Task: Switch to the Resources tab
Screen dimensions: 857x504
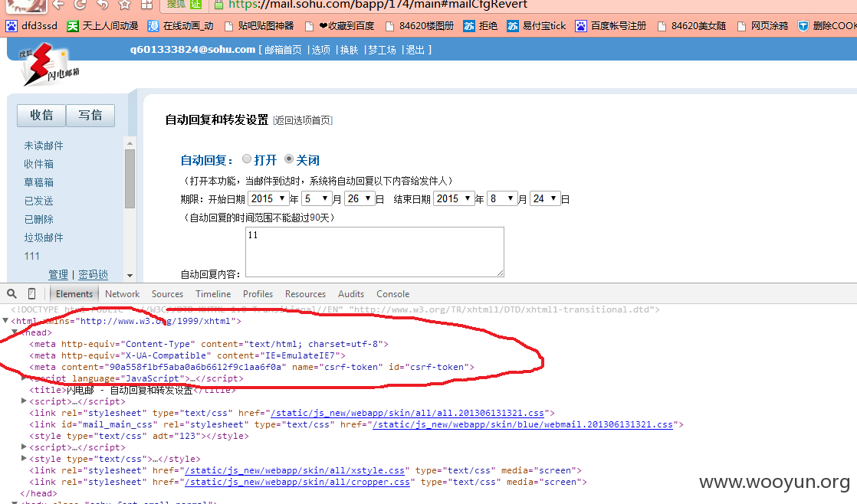Action: click(x=305, y=294)
